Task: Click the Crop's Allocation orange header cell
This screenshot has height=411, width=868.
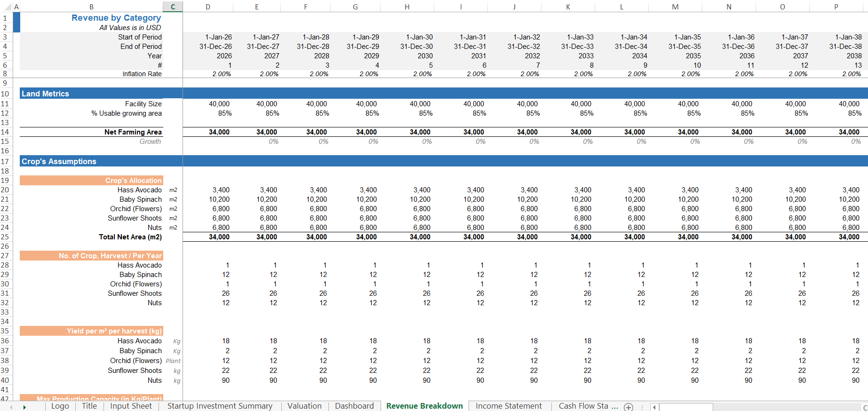Action: pos(92,181)
